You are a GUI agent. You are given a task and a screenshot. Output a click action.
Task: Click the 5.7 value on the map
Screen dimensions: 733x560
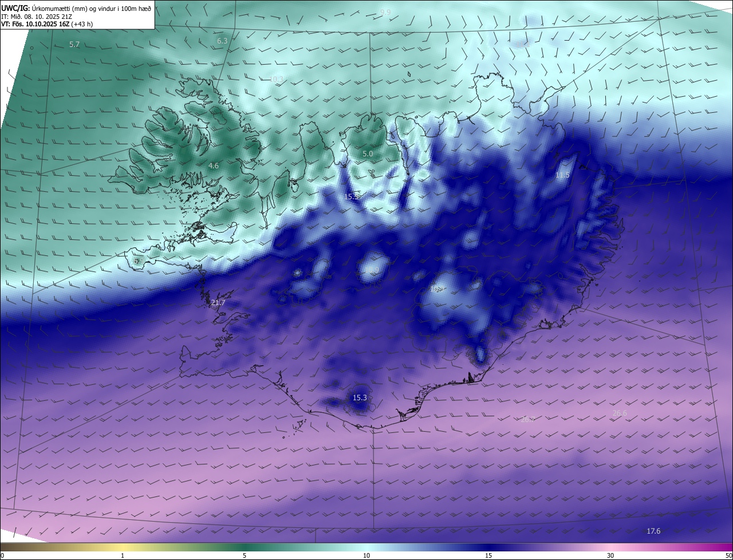[x=74, y=44]
